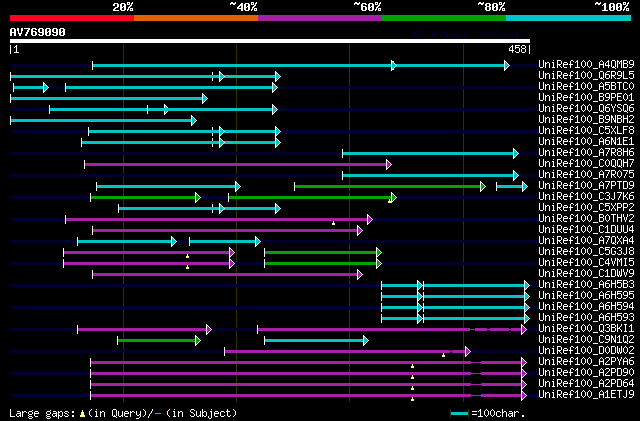Click the UniRef100_C1DUU4 label
640x421 pixels.
pyautogui.click(x=586, y=230)
